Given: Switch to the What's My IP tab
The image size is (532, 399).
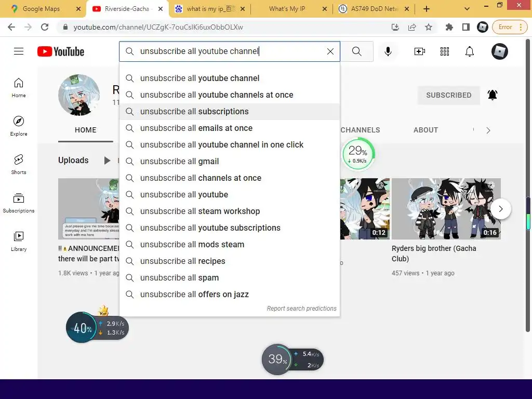Looking at the screenshot, I should [x=287, y=9].
